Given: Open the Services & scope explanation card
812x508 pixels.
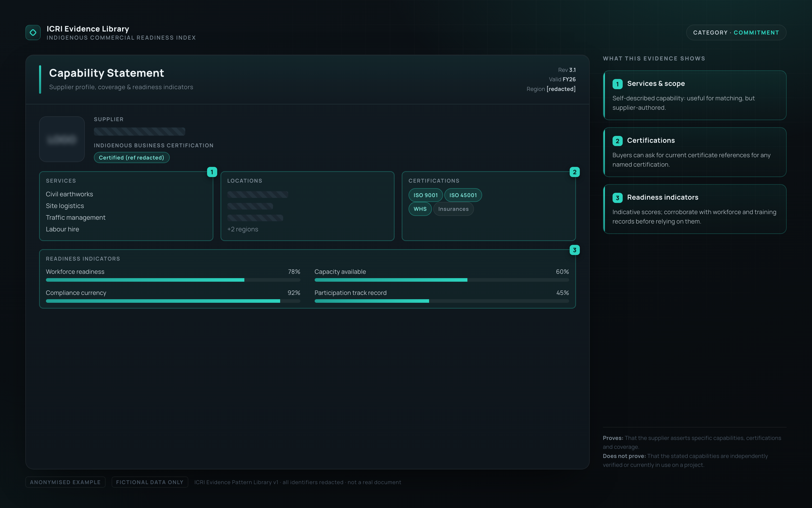Looking at the screenshot, I should (x=695, y=95).
